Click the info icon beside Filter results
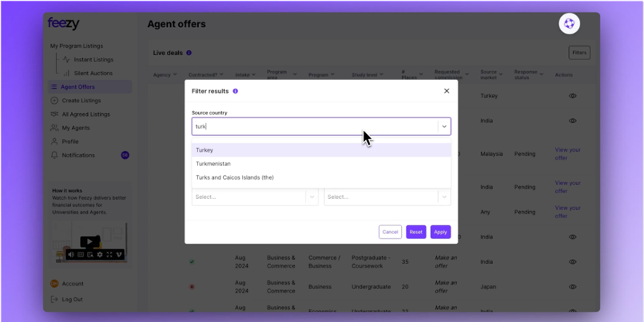 tap(235, 91)
